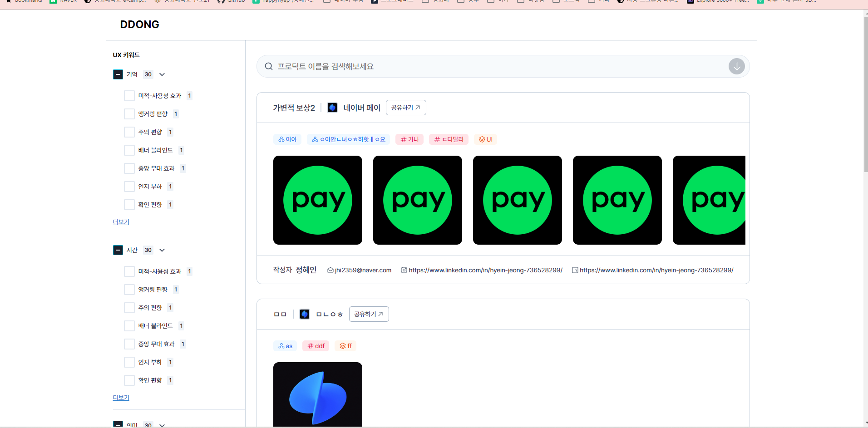Click the round down-arrow button in search bar

(736, 66)
